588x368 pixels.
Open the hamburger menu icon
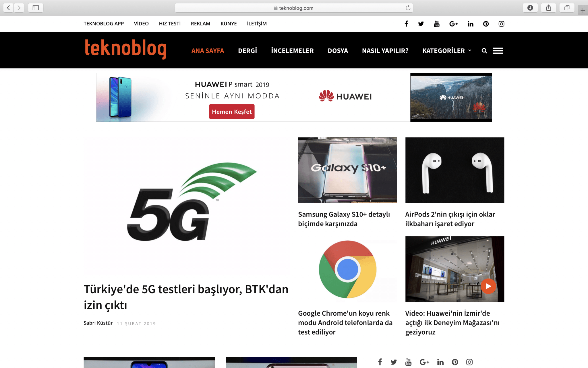(x=498, y=51)
